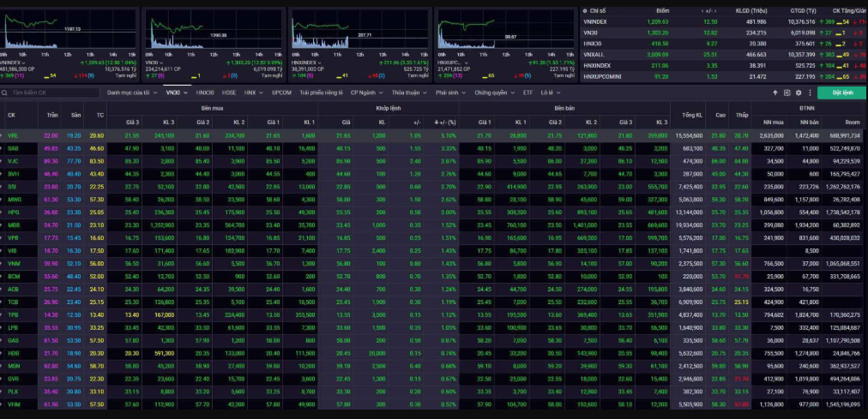Open the three-dot more options menu
This screenshot has height=419, width=868.
coord(810,93)
